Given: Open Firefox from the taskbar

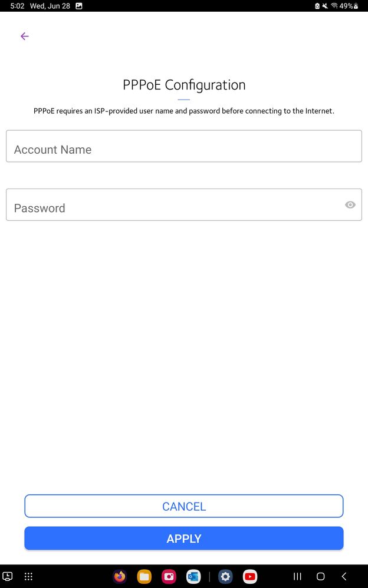Looking at the screenshot, I should pos(120,576).
